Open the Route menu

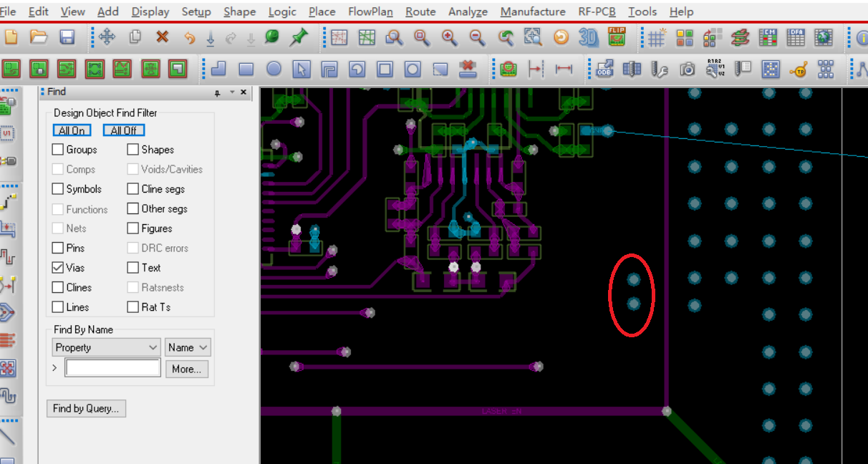coord(420,11)
